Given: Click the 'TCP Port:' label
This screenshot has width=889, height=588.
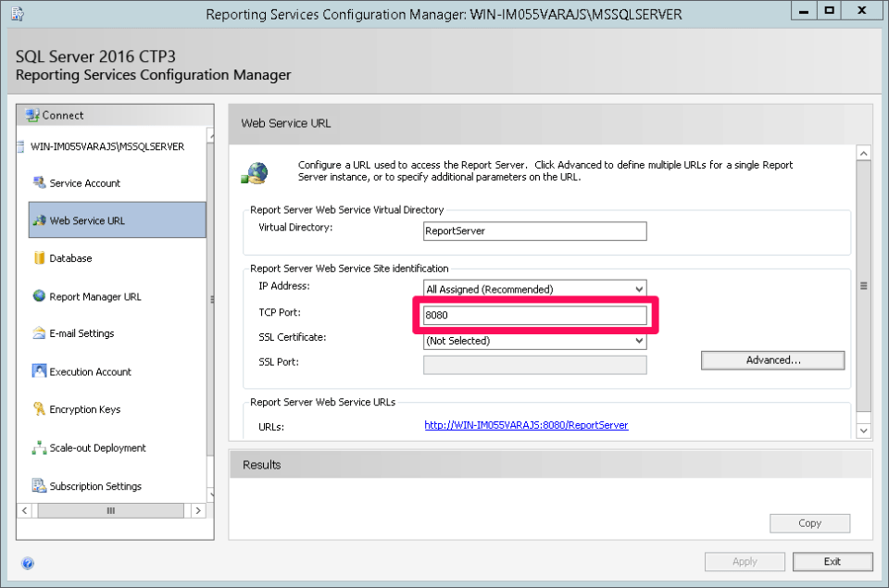Looking at the screenshot, I should (280, 312).
